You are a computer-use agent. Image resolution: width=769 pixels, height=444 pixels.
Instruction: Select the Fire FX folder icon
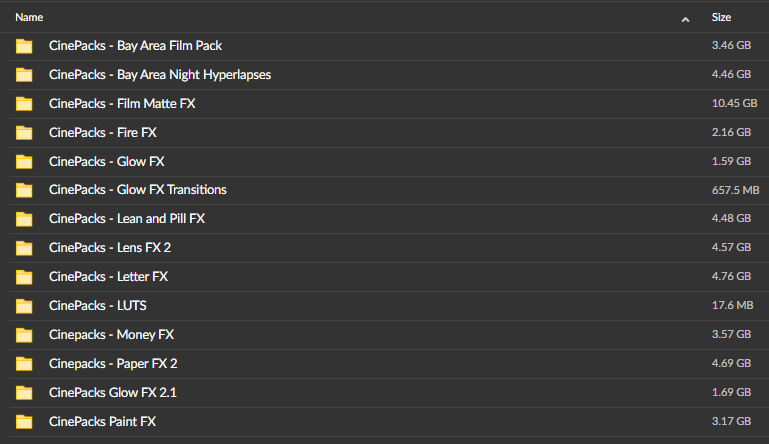(24, 133)
